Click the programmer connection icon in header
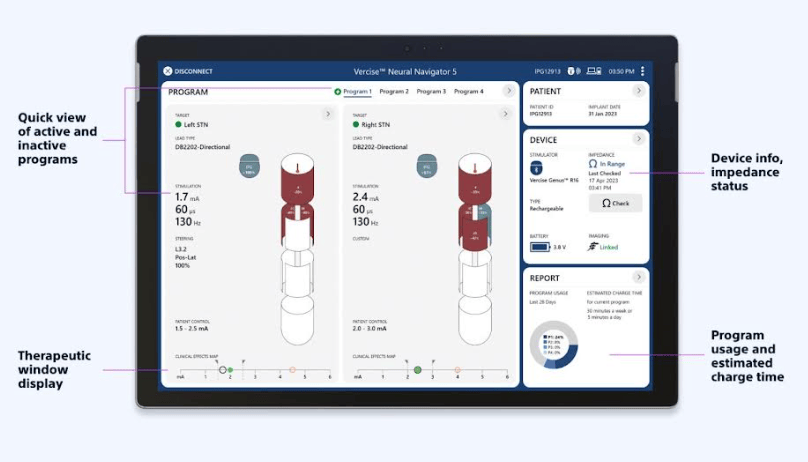This screenshot has height=462, width=808. point(594,71)
